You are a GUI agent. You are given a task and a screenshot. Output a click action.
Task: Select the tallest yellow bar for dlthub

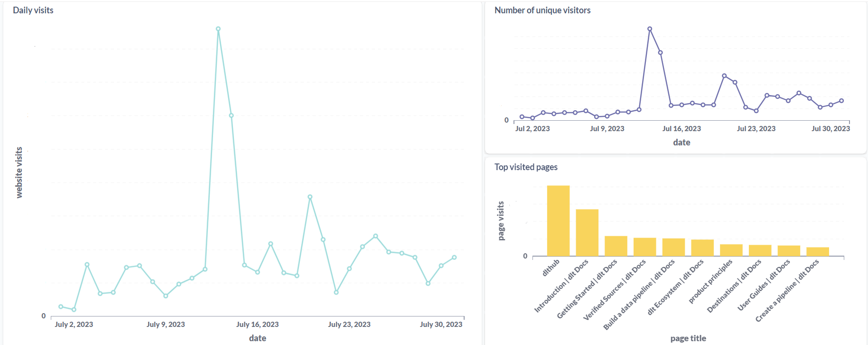[x=558, y=220]
